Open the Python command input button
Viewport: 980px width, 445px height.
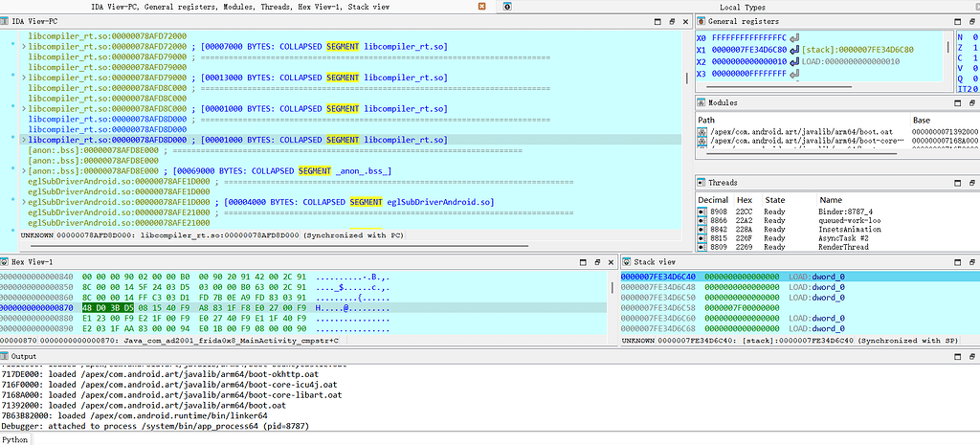coord(14,439)
